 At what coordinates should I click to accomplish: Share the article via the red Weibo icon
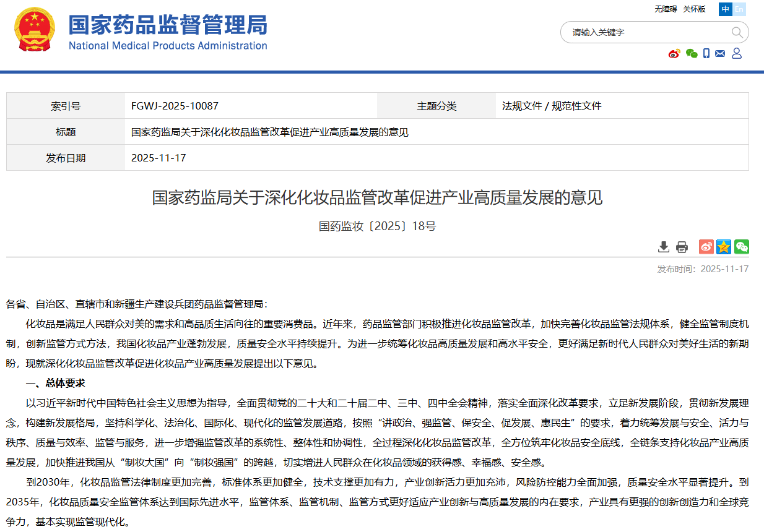pos(706,246)
